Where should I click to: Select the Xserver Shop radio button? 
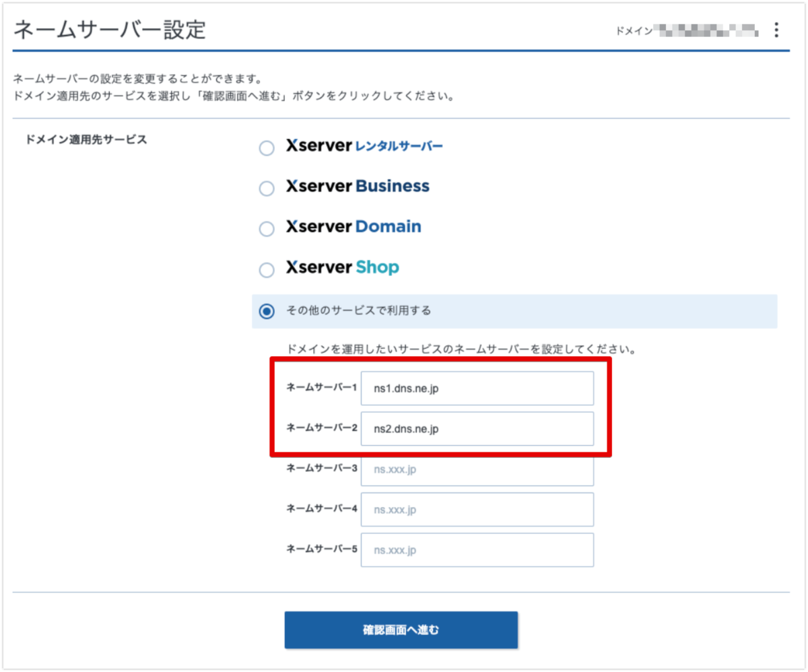[266, 269]
